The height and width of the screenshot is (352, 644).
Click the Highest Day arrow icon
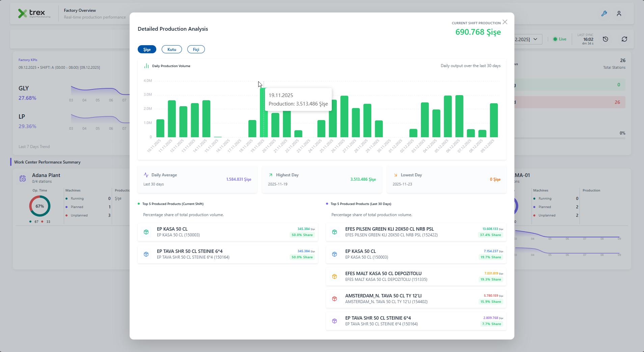(x=271, y=175)
